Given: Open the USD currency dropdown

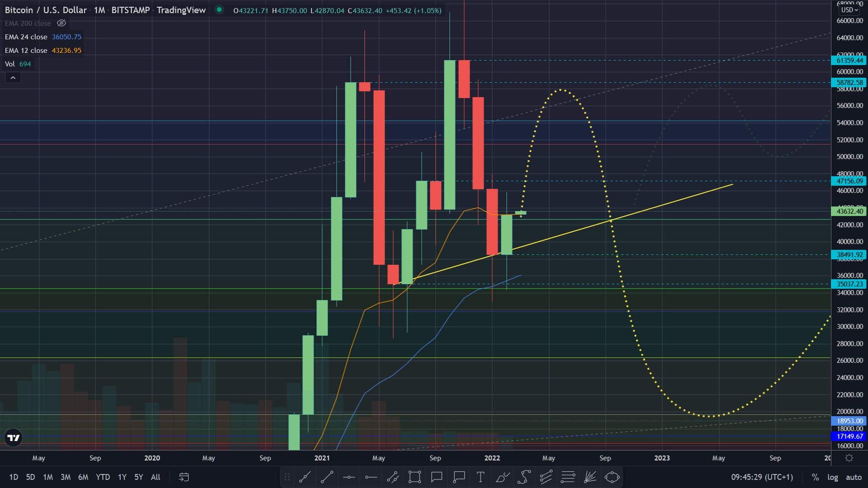Looking at the screenshot, I should 849,10.
